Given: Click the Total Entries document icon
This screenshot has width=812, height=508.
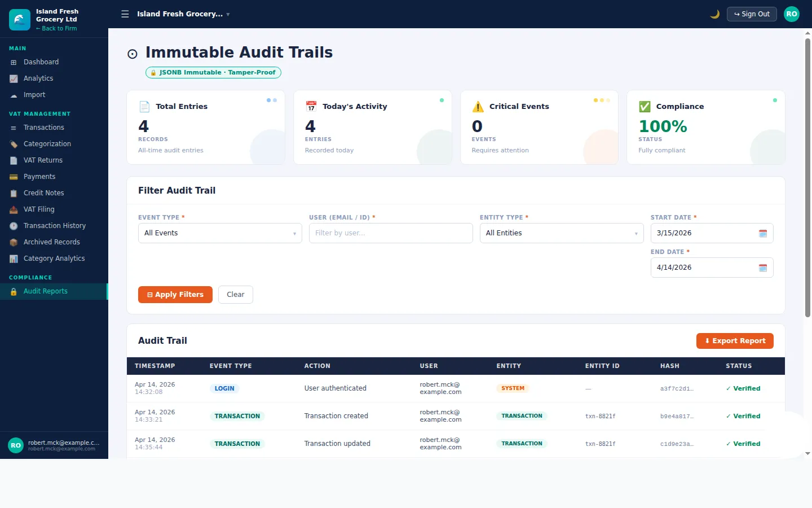Looking at the screenshot, I should (144, 106).
